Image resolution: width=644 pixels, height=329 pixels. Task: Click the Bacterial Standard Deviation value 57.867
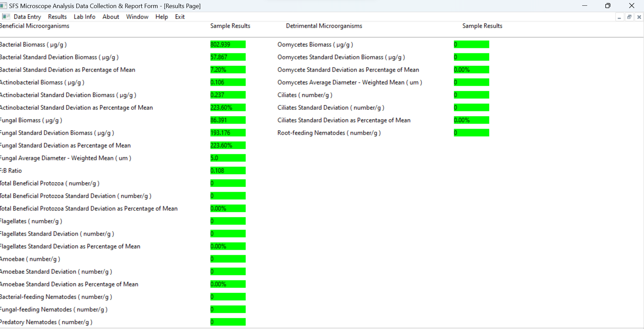tap(228, 57)
